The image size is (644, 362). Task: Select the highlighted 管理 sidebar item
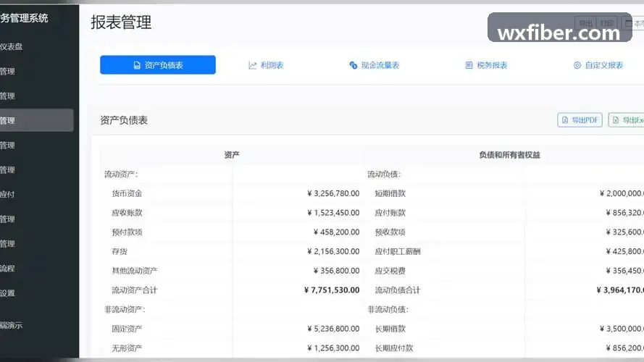point(36,120)
